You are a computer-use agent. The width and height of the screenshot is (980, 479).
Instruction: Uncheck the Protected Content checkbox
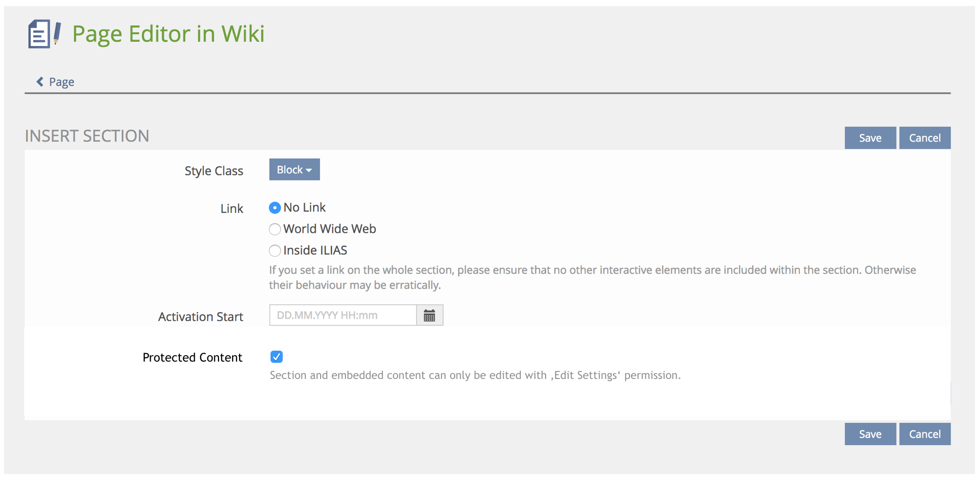277,357
